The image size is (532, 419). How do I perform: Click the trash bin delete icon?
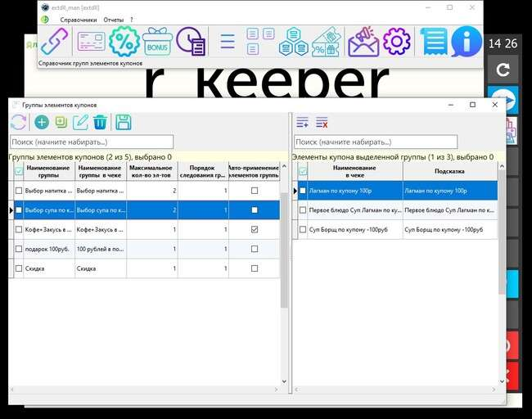[100, 123]
